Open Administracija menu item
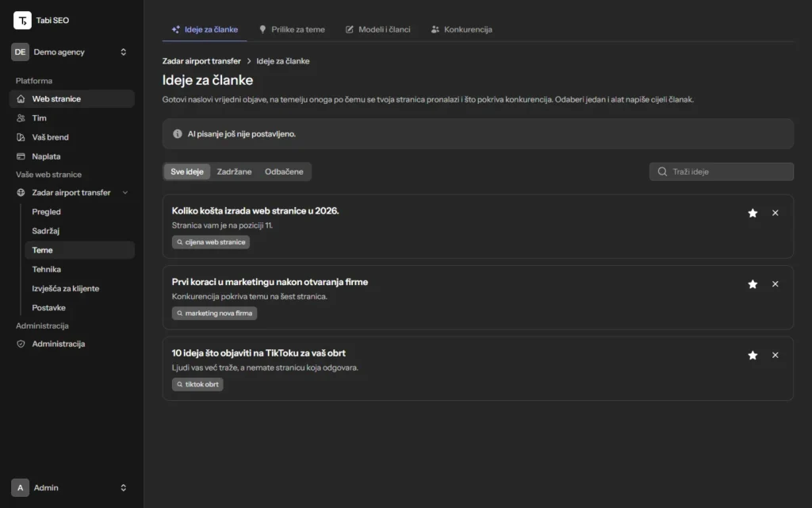Screen dimensions: 812x508 [x=71, y=344]
